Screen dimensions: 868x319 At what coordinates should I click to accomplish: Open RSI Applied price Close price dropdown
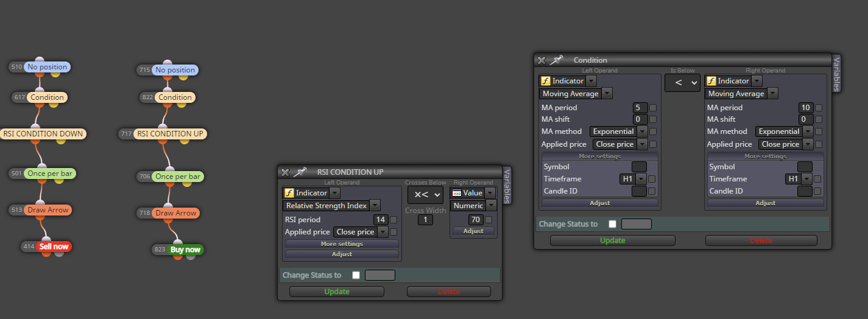point(361,232)
